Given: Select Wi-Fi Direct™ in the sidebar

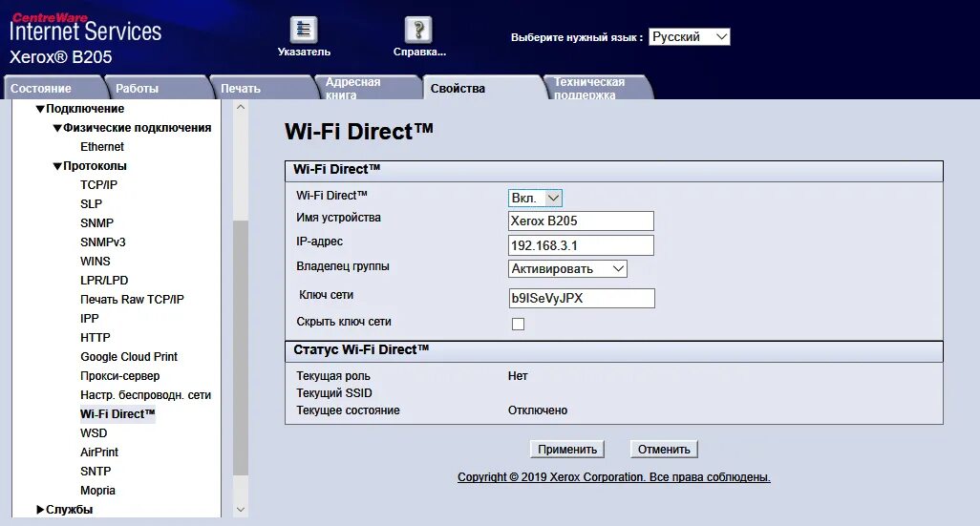Looking at the screenshot, I should [117, 414].
